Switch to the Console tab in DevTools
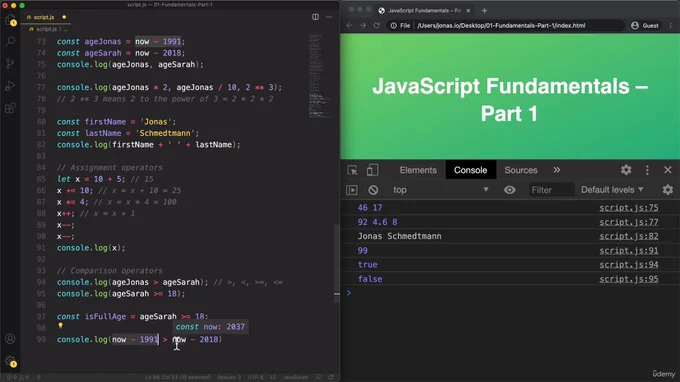 [471, 170]
